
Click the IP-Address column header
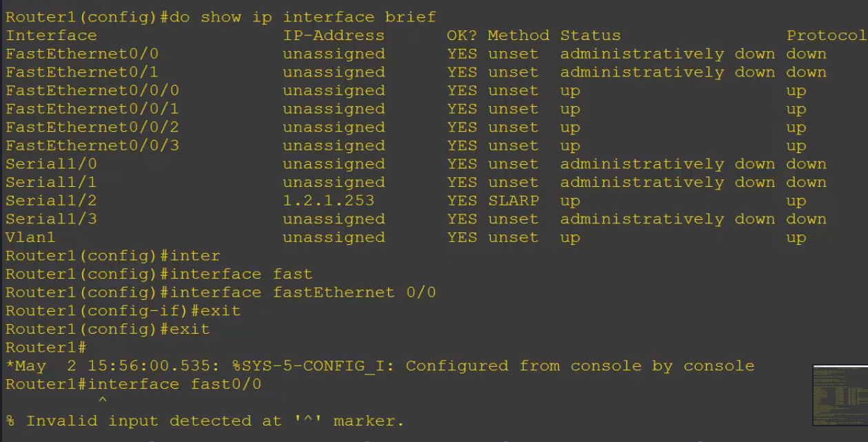[333, 35]
